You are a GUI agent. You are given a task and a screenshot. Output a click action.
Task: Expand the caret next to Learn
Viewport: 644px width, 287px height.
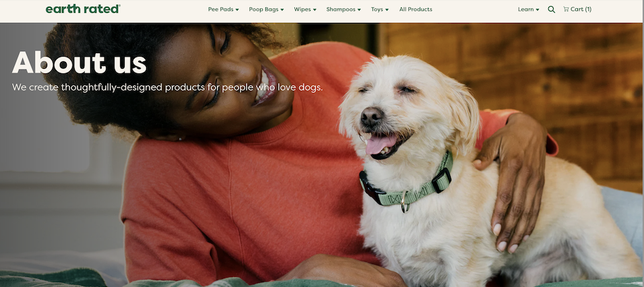point(537,10)
